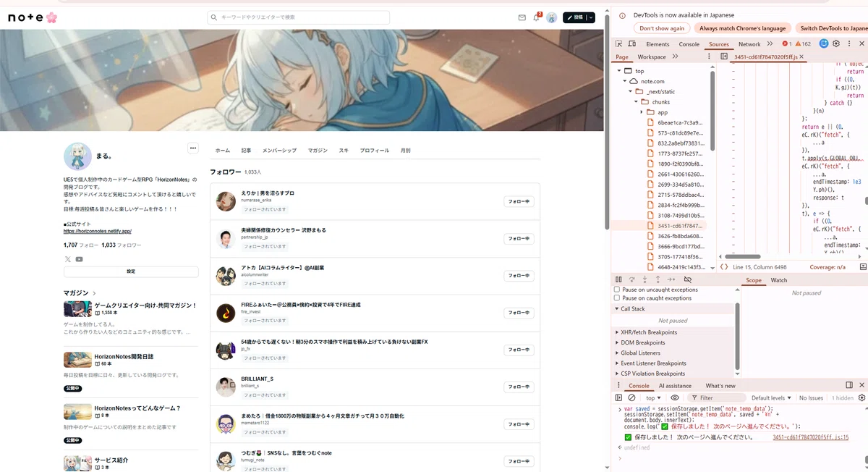Enable Pause on uncaught exceptions
The height and width of the screenshot is (472, 868).
617,290
